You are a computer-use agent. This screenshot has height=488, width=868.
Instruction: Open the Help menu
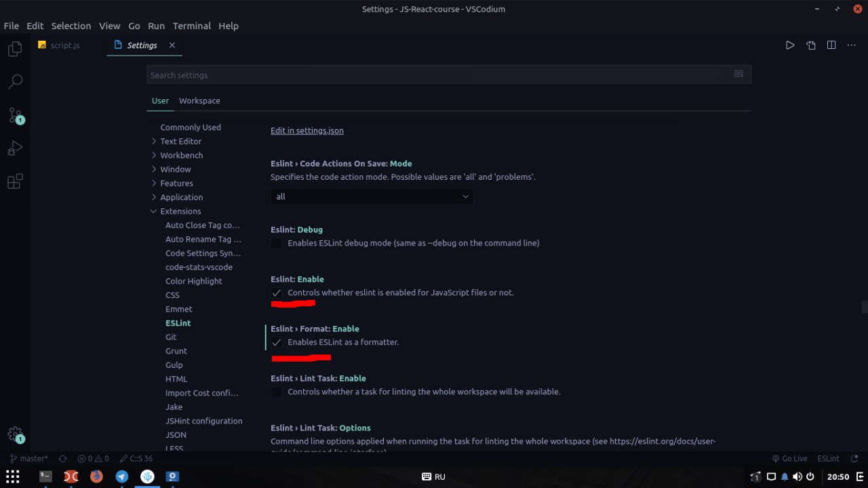tap(229, 26)
